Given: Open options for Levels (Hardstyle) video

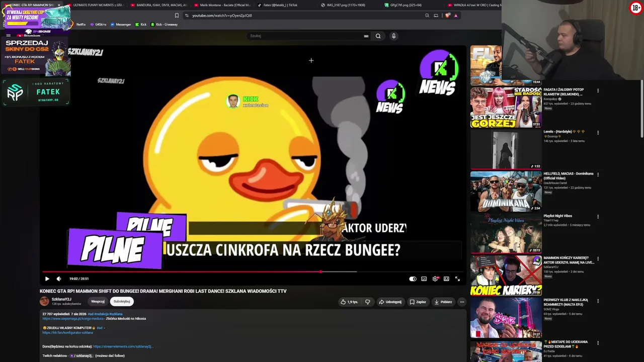Looking at the screenshot, I should point(598,133).
